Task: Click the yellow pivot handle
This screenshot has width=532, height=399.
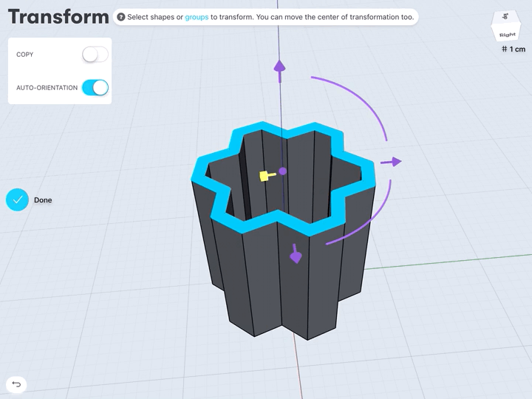Action: pos(265,176)
